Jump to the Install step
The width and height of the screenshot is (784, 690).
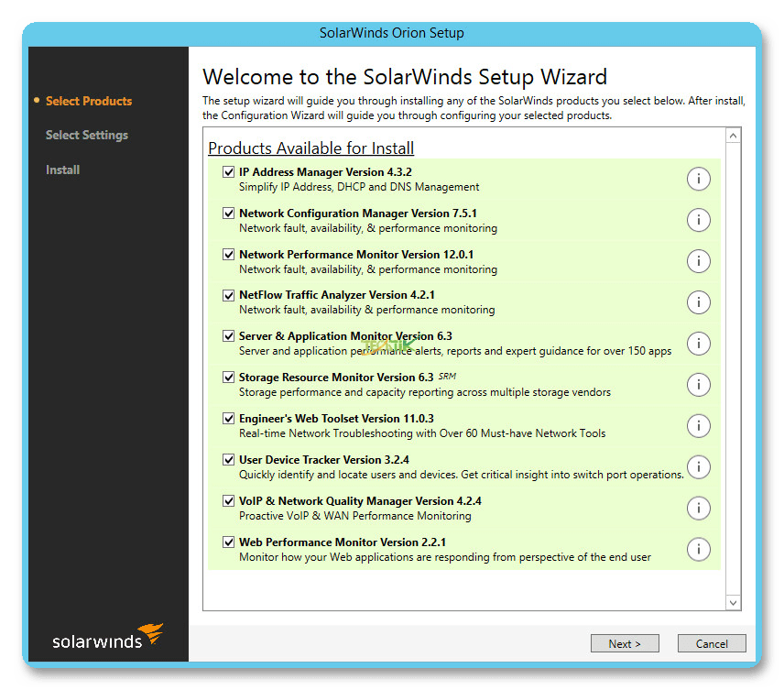63,170
